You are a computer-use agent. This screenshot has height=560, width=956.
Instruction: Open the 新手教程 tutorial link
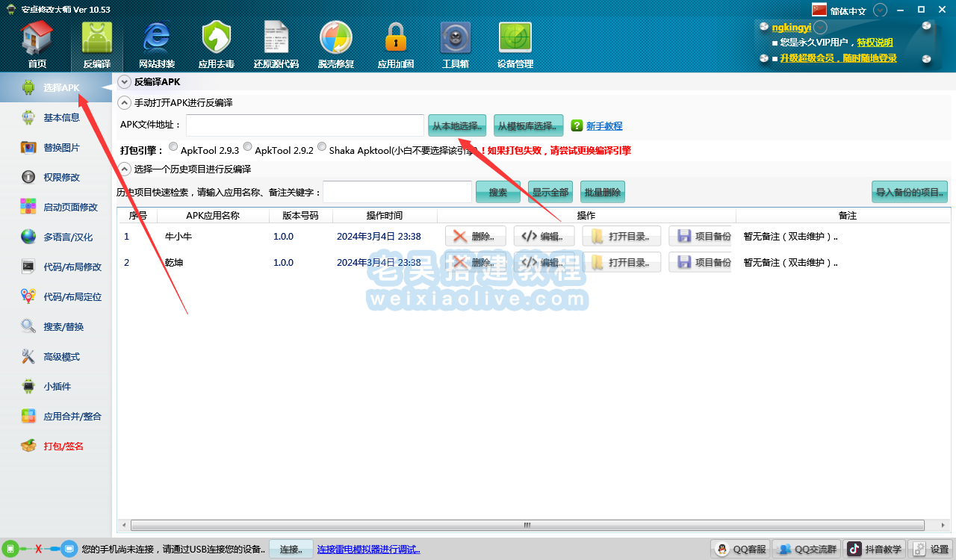coord(603,126)
